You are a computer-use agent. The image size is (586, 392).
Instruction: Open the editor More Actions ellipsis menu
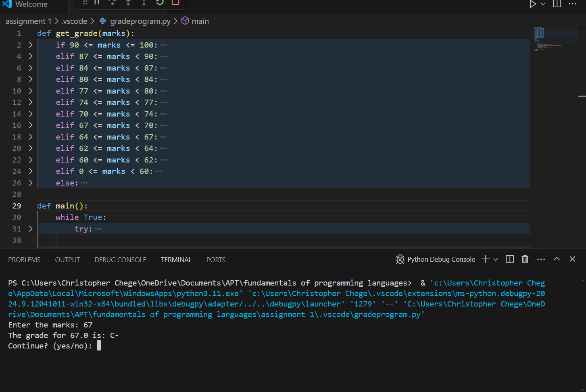[572, 4]
